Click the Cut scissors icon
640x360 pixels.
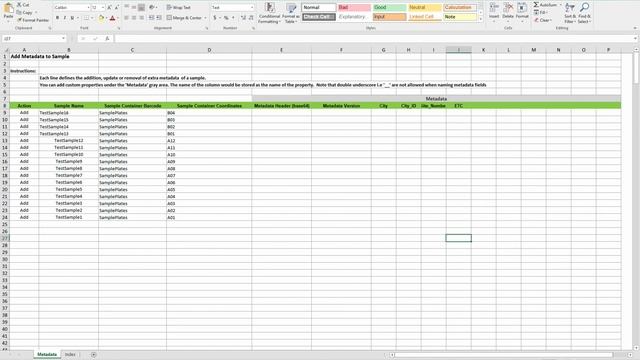click(19, 4)
